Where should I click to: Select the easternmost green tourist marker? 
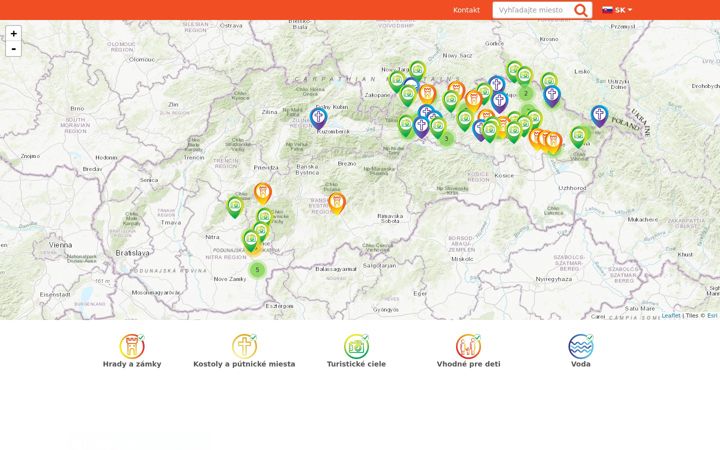tap(579, 137)
